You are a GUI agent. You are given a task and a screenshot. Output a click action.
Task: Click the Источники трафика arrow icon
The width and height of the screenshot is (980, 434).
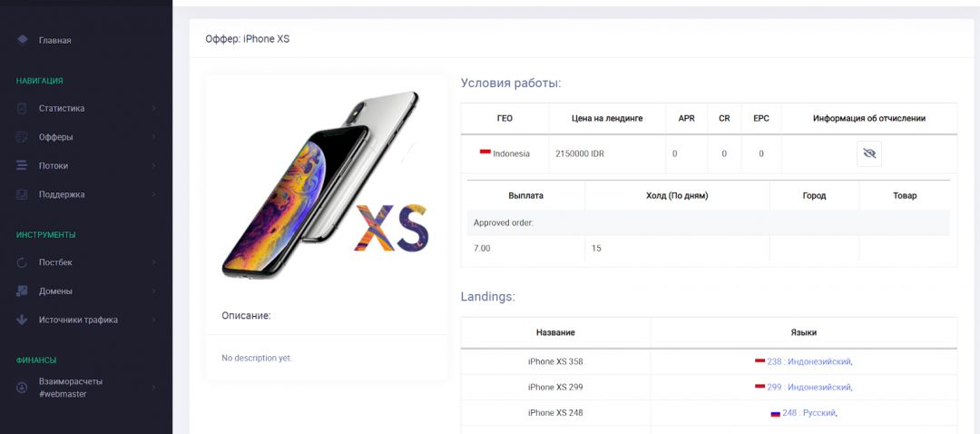[23, 320]
